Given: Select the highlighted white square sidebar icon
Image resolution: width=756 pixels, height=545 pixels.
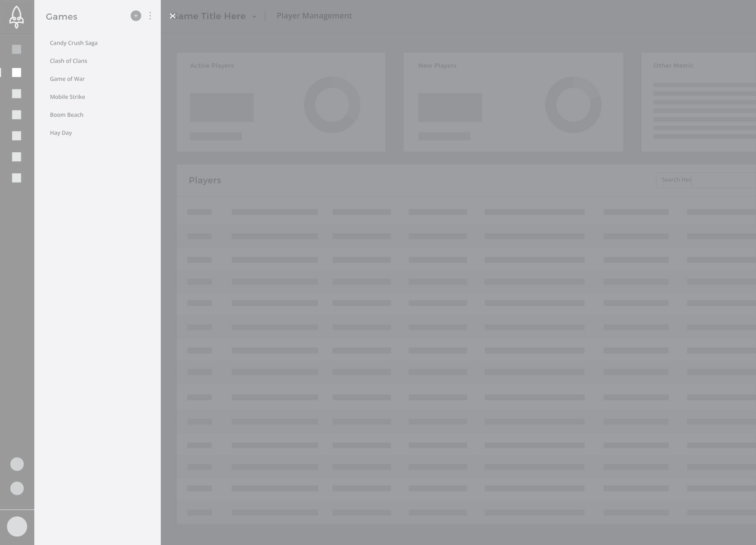Looking at the screenshot, I should tap(17, 73).
